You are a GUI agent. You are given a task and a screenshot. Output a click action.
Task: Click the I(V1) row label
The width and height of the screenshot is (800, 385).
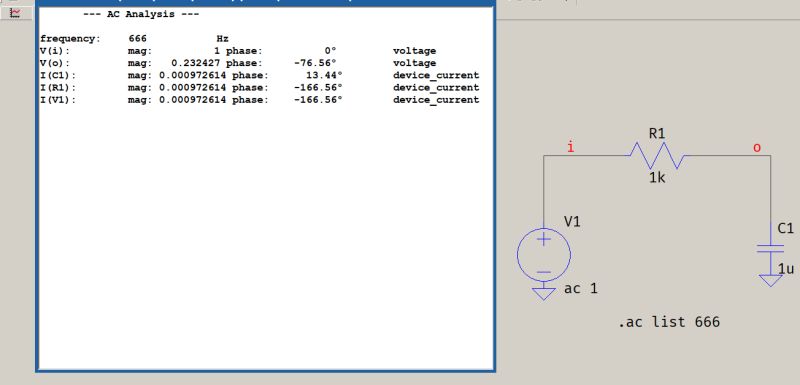click(58, 100)
